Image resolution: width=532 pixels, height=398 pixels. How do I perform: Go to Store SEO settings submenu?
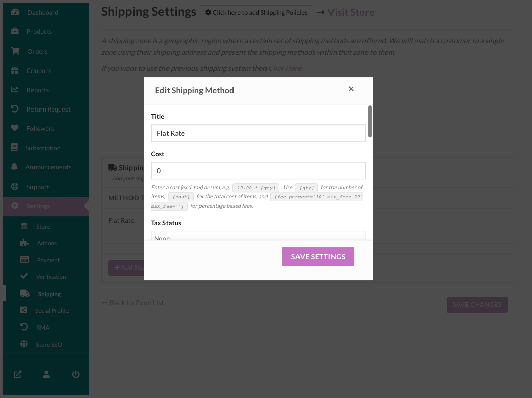49,344
